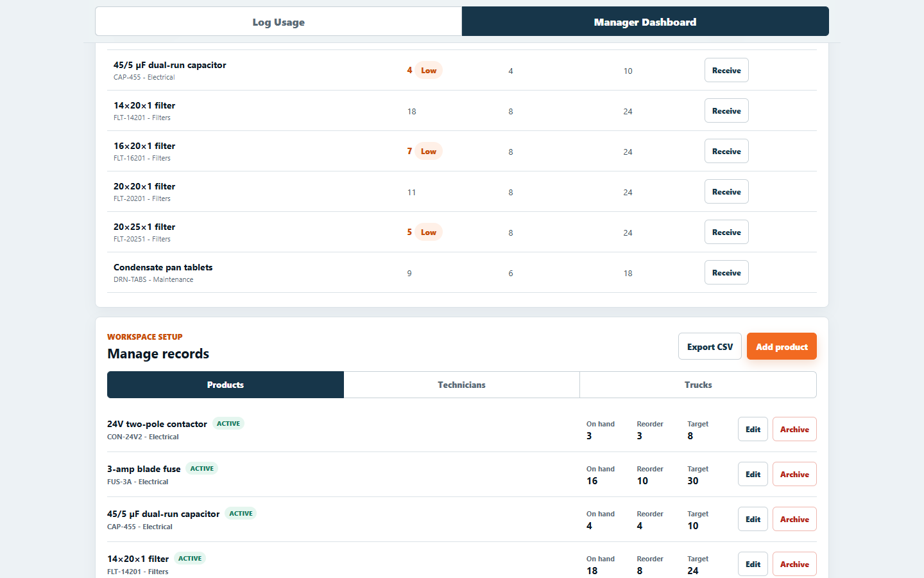This screenshot has width=924, height=578.
Task: Edit the 45/5 µF capacitor in Manage records
Action: click(x=753, y=520)
